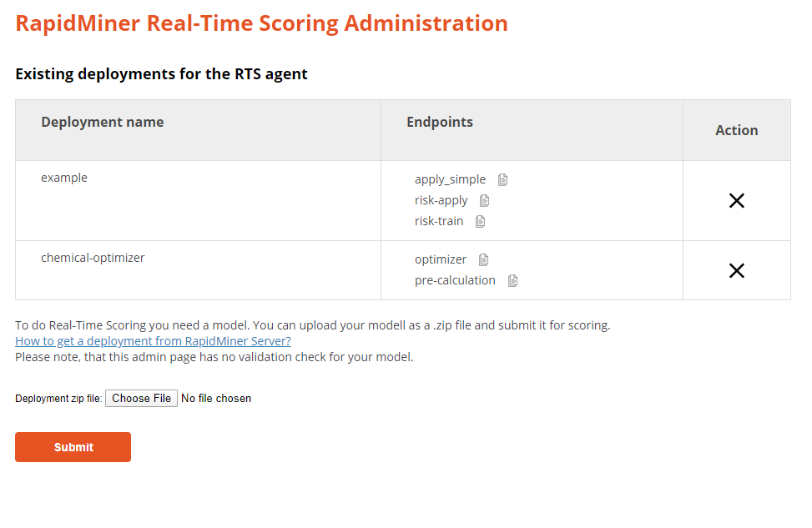812x528 pixels.
Task: Submit the deployment zip file
Action: (73, 447)
